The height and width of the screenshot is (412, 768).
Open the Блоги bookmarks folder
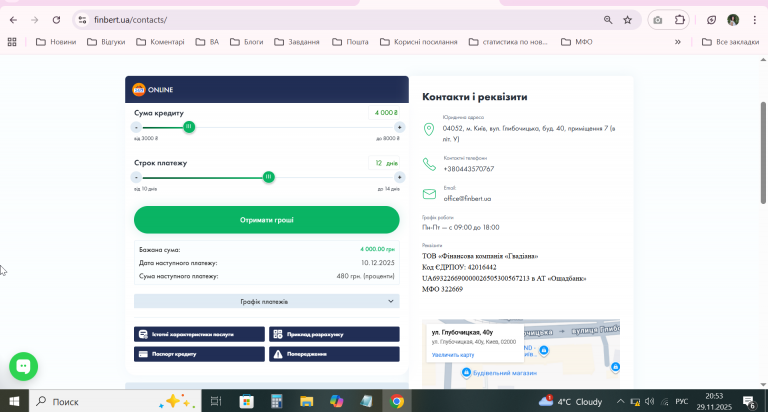click(246, 42)
